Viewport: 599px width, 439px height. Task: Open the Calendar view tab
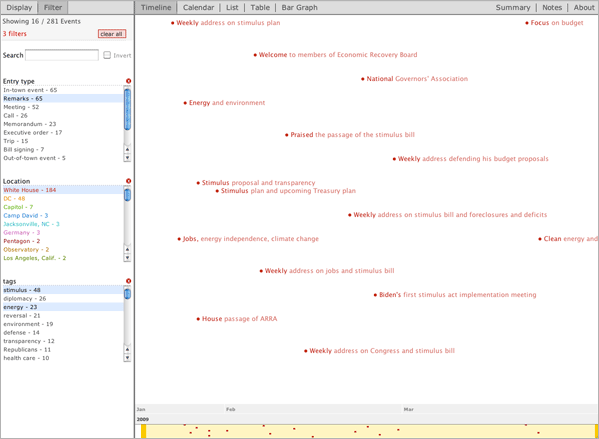(198, 7)
